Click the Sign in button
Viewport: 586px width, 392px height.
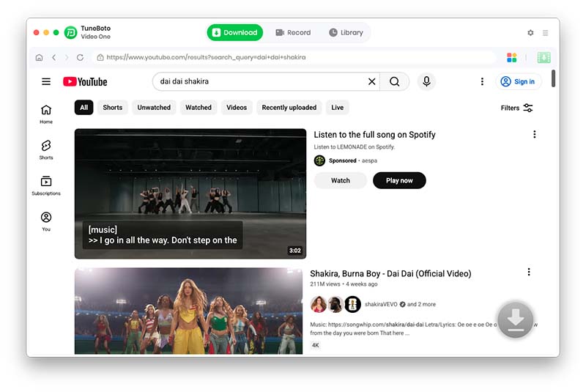click(518, 81)
